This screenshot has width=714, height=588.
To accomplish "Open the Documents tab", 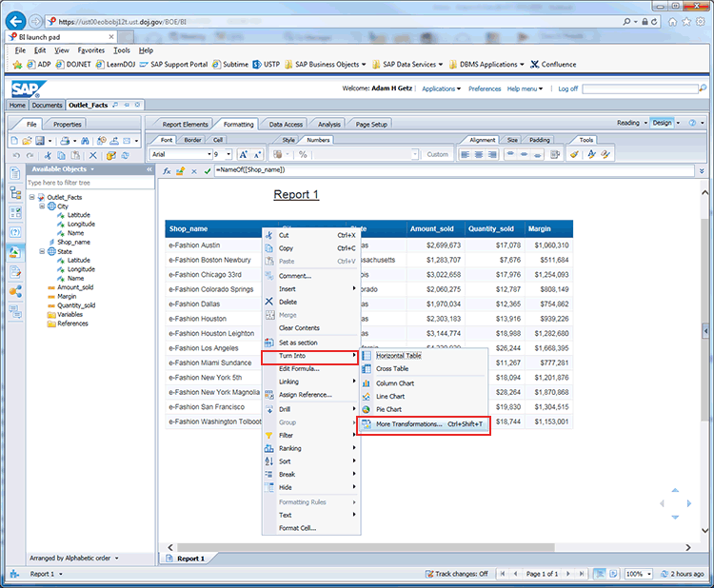I will (47, 105).
